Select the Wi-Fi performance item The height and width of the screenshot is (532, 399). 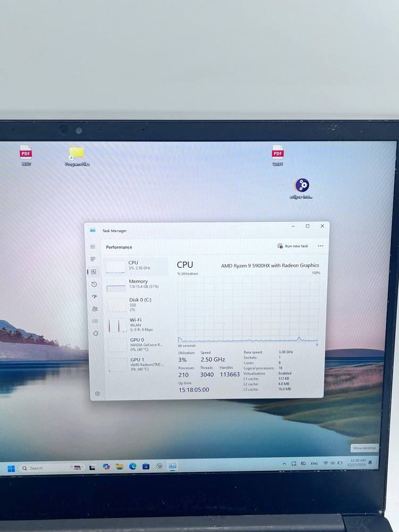pos(137,325)
